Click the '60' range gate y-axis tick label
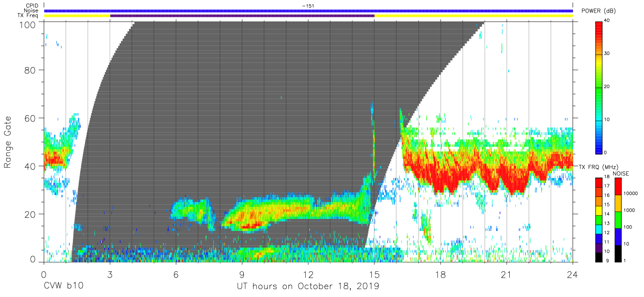 click(30, 118)
